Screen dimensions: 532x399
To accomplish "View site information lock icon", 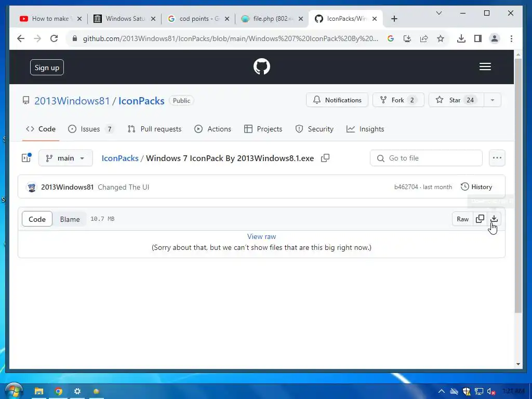I will 75,38.
